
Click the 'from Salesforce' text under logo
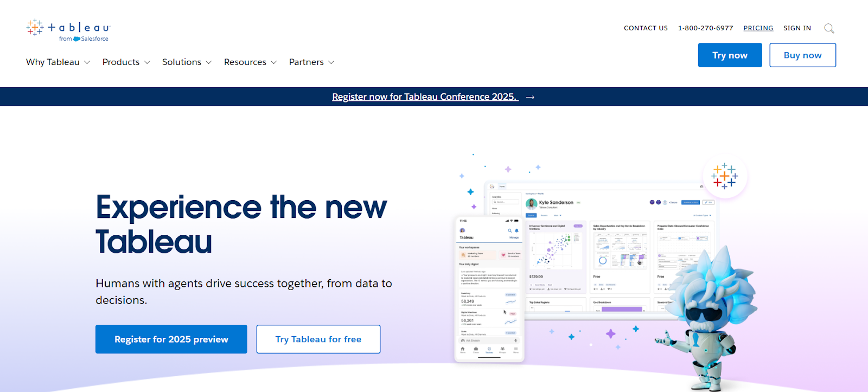tap(84, 39)
